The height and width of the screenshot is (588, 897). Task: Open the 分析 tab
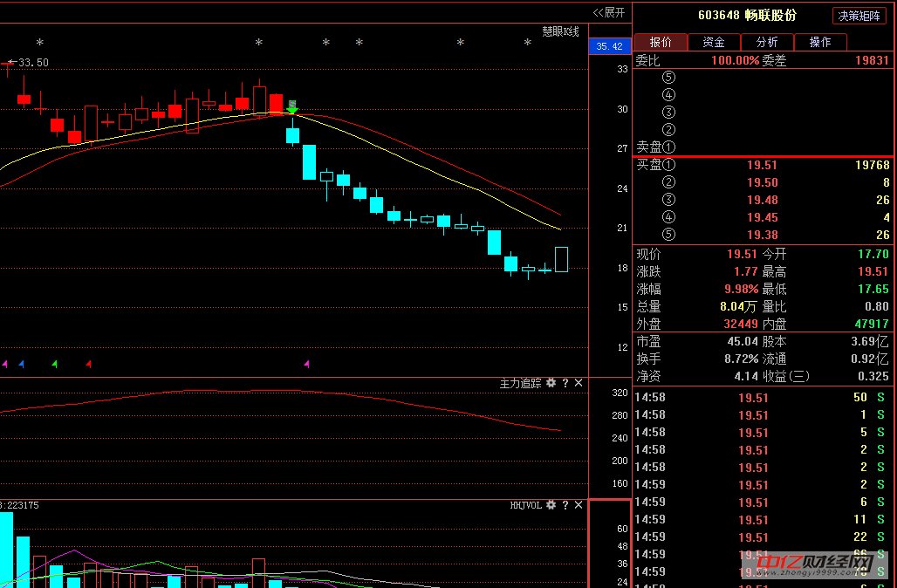[767, 42]
